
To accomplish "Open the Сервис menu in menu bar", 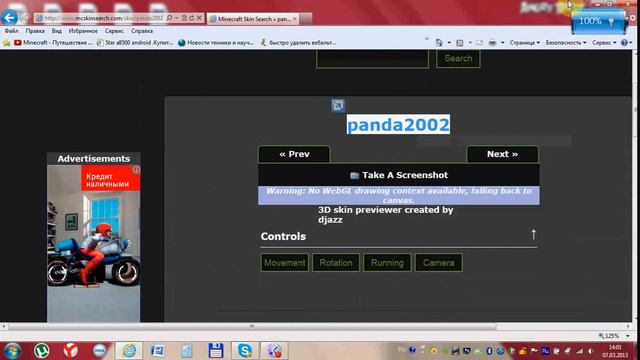I will coord(114,31).
